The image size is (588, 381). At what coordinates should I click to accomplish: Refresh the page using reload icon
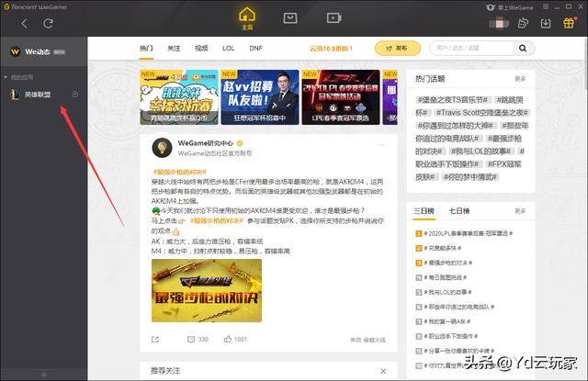pos(48,24)
